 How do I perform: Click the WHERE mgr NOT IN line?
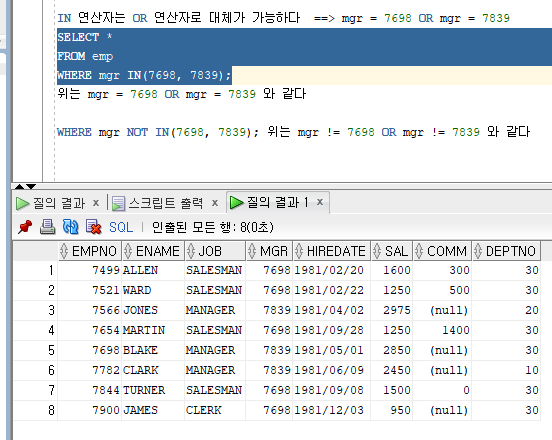tap(293, 132)
